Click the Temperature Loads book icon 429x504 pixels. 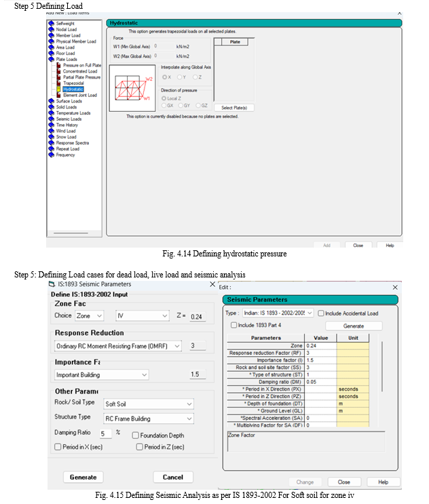51,113
